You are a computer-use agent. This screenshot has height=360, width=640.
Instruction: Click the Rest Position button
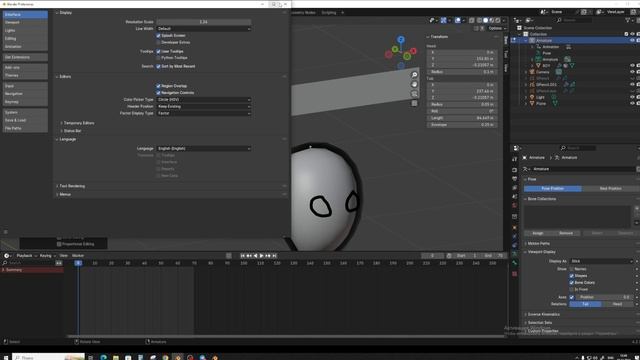pyautogui.click(x=611, y=189)
